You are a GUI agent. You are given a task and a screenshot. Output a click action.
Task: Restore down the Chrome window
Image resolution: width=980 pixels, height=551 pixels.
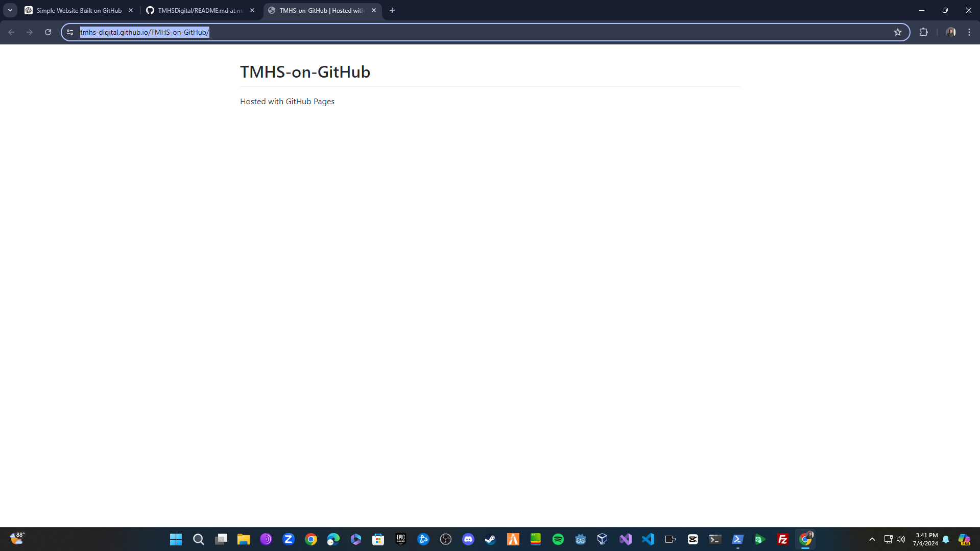point(945,10)
